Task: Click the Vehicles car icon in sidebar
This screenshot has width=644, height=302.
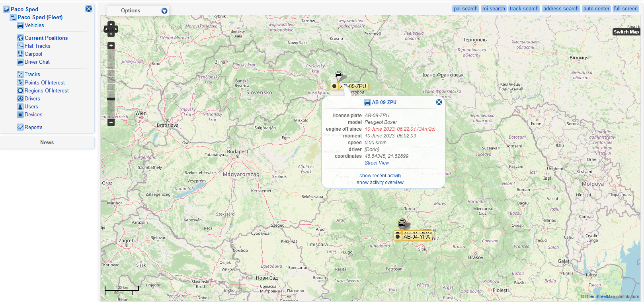Action: click(20, 25)
